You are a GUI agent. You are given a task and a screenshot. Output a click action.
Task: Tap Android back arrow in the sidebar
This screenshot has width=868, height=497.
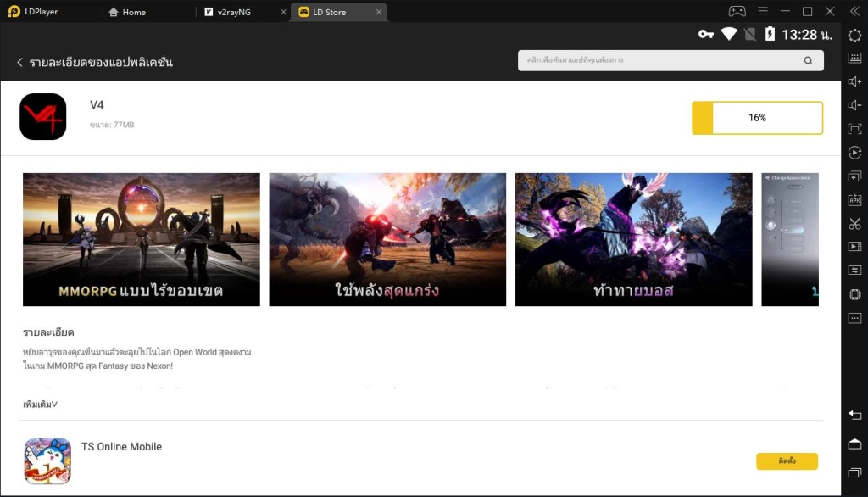click(854, 415)
